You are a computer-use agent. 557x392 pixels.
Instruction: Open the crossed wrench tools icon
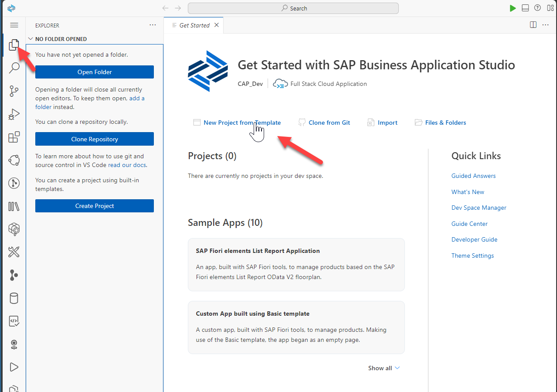click(x=14, y=252)
